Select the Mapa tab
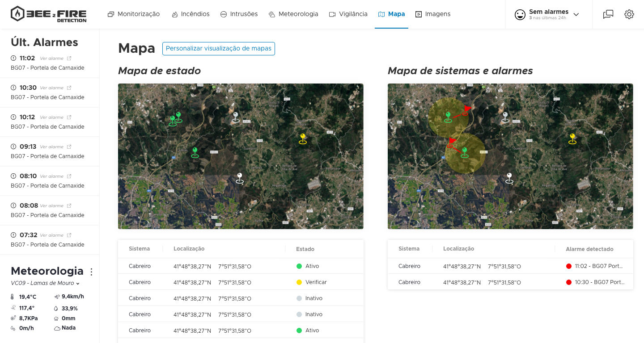This screenshot has width=644, height=343. click(x=392, y=14)
